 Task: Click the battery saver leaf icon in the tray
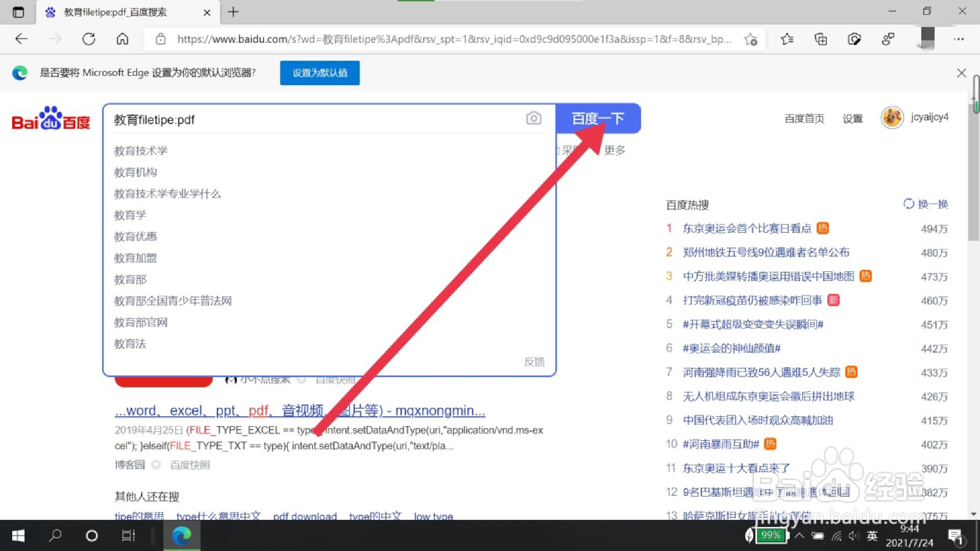point(748,536)
